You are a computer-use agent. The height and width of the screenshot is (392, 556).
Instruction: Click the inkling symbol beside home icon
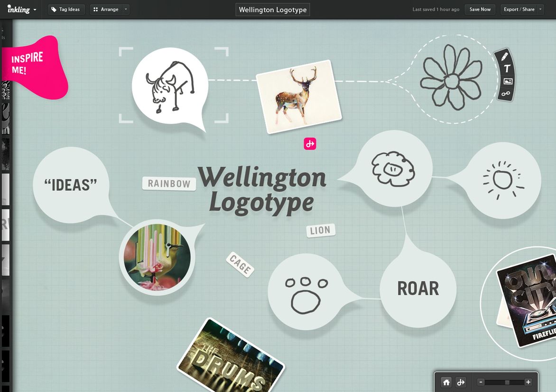tap(461, 382)
